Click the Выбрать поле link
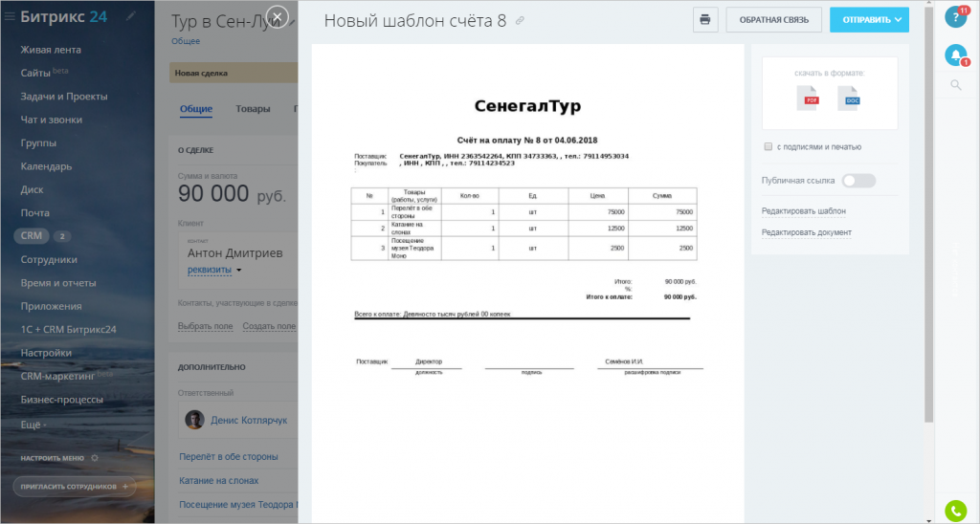This screenshot has width=980, height=524. point(205,326)
